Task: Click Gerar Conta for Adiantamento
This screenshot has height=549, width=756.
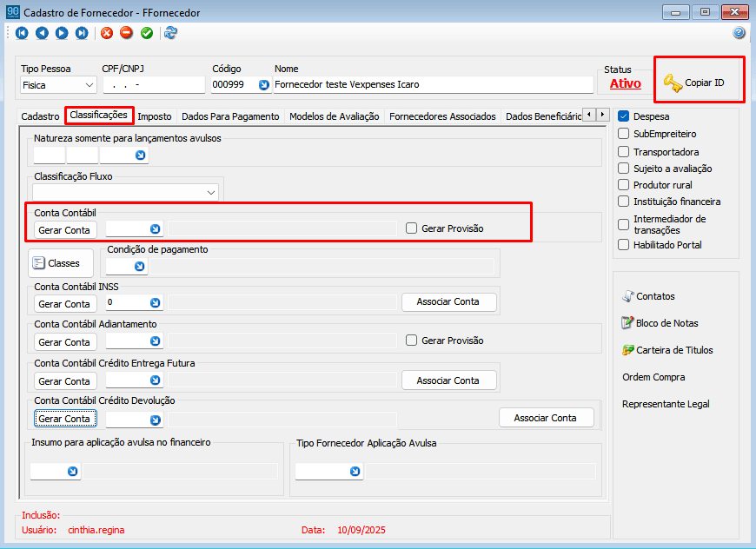Action: tap(65, 341)
